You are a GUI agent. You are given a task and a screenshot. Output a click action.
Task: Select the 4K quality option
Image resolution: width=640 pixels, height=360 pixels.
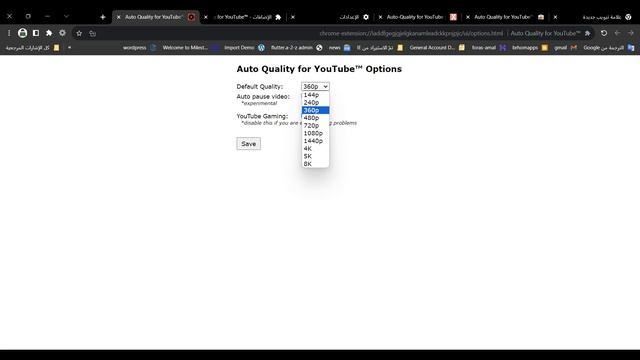click(316, 149)
